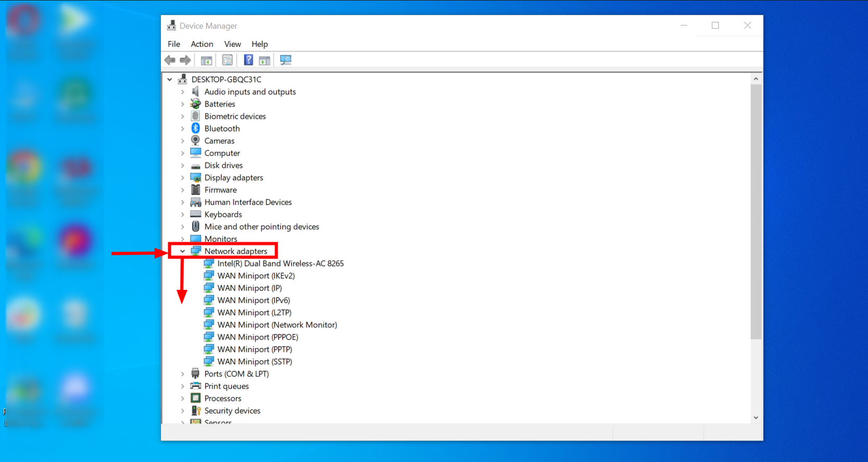Select the Network adapters label
This screenshot has width=868, height=462.
click(x=236, y=251)
